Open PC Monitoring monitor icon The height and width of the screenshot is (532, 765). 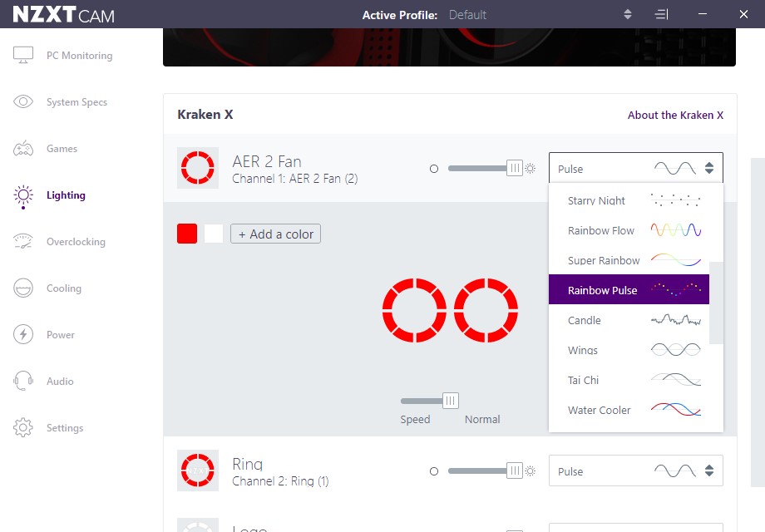click(23, 55)
